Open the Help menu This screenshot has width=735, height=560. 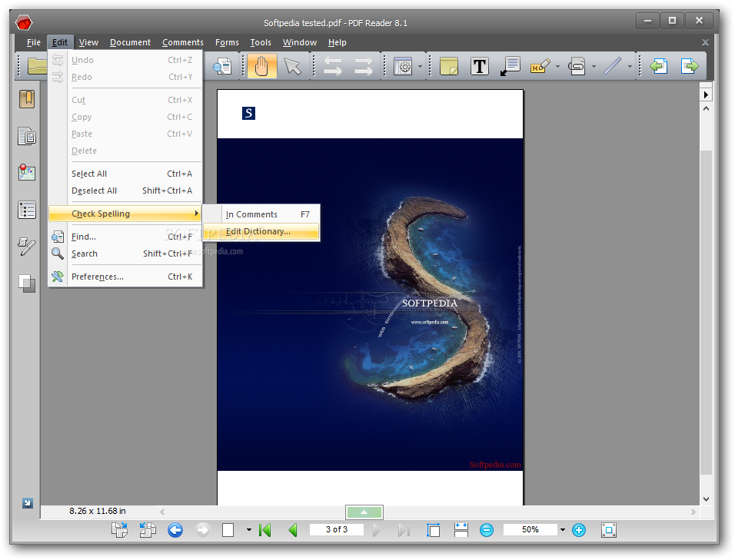tap(337, 42)
